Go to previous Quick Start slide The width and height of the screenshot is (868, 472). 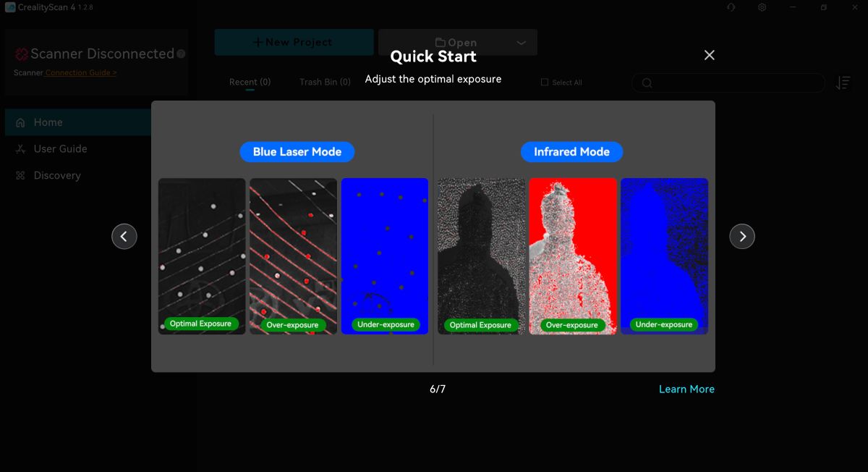point(124,237)
